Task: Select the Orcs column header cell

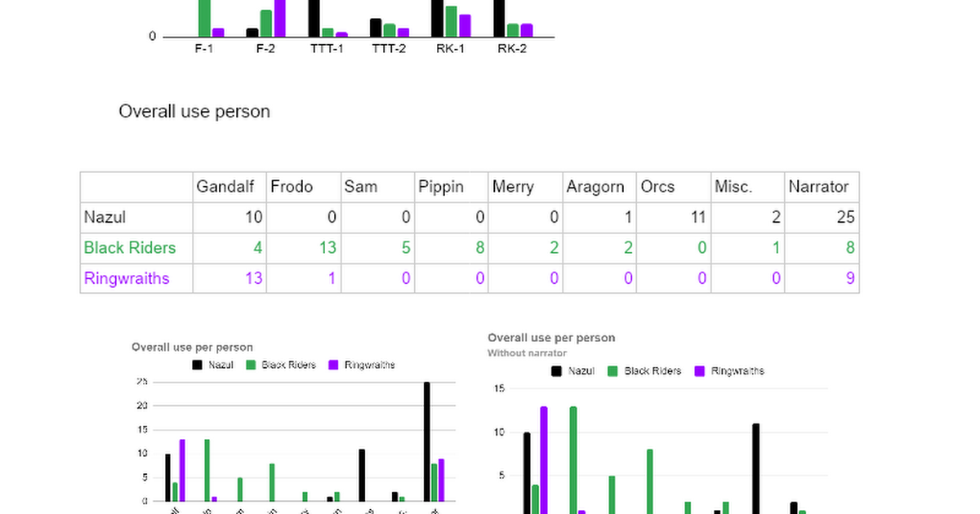Action: (x=674, y=187)
